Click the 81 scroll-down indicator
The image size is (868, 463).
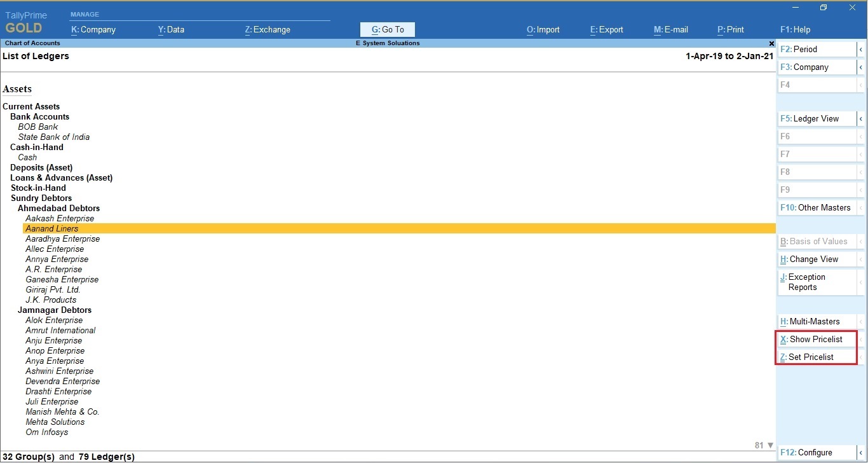coord(763,445)
